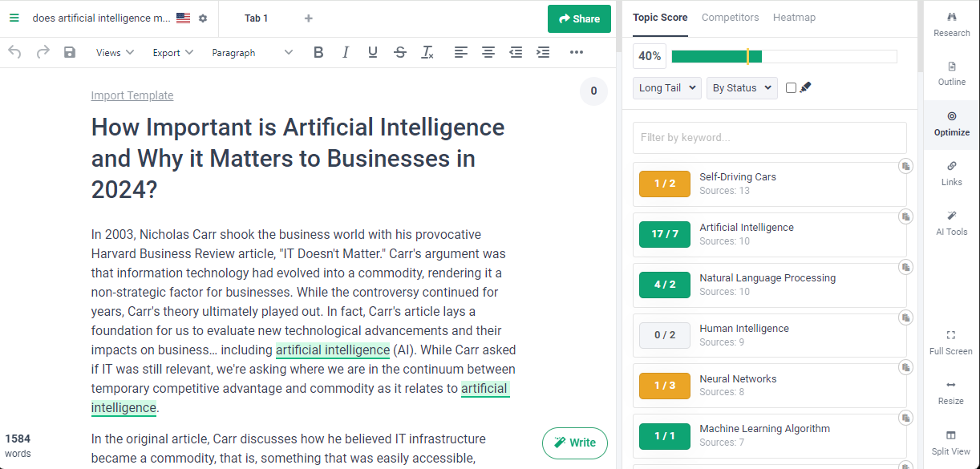Switch to the Heatmap tab
This screenshot has height=469, width=980.
794,18
